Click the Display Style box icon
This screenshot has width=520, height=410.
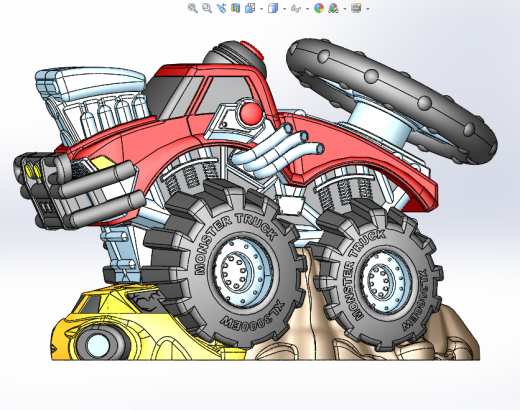click(x=273, y=8)
